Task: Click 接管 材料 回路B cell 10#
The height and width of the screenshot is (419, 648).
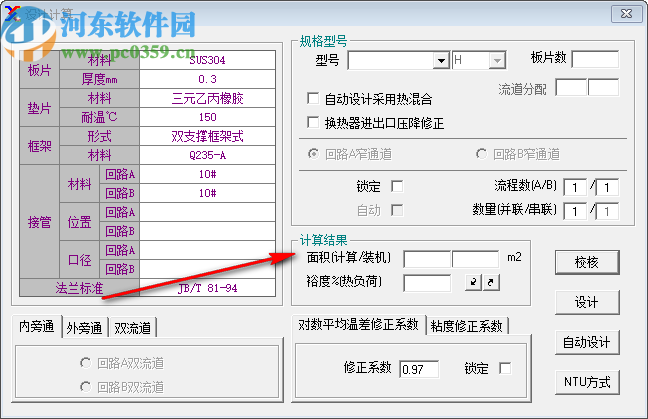Action: 207,193
